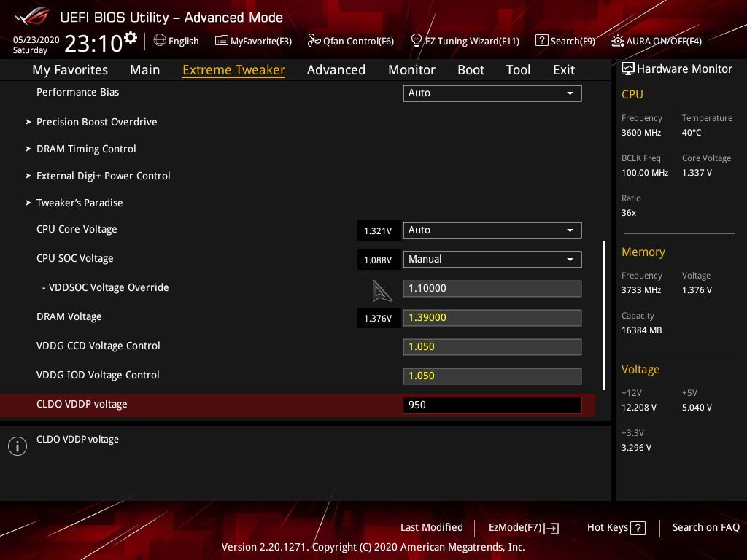Expand DRAM Timing Control submenu

[x=86, y=149]
